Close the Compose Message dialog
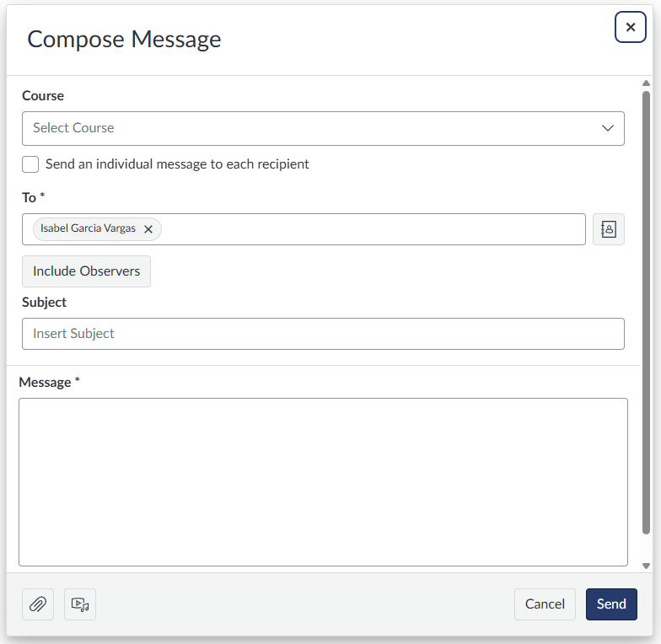This screenshot has height=644, width=661. [x=630, y=27]
